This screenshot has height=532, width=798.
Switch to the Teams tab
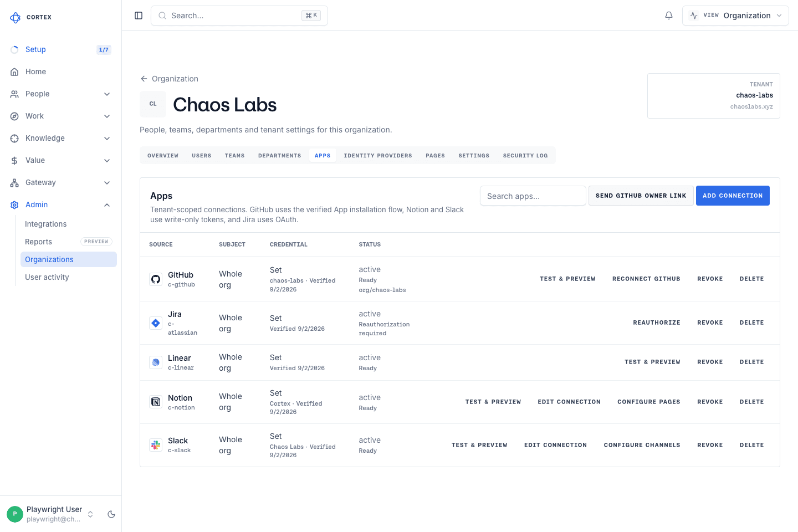click(x=235, y=156)
